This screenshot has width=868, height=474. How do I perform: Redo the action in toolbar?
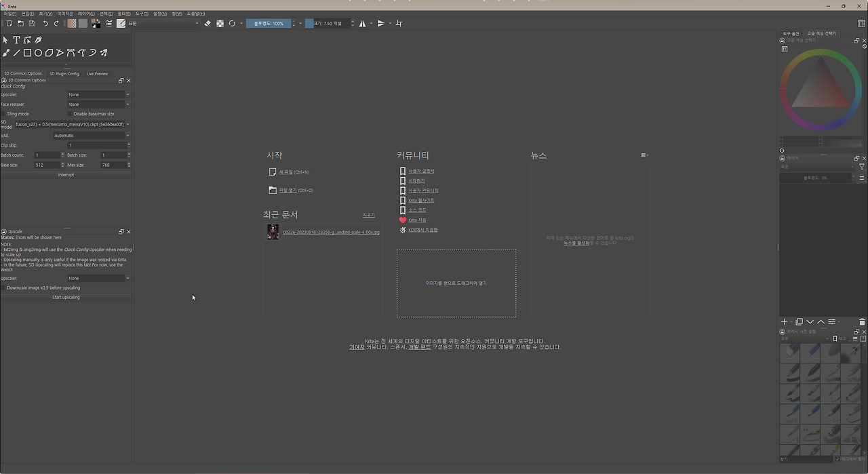point(56,23)
